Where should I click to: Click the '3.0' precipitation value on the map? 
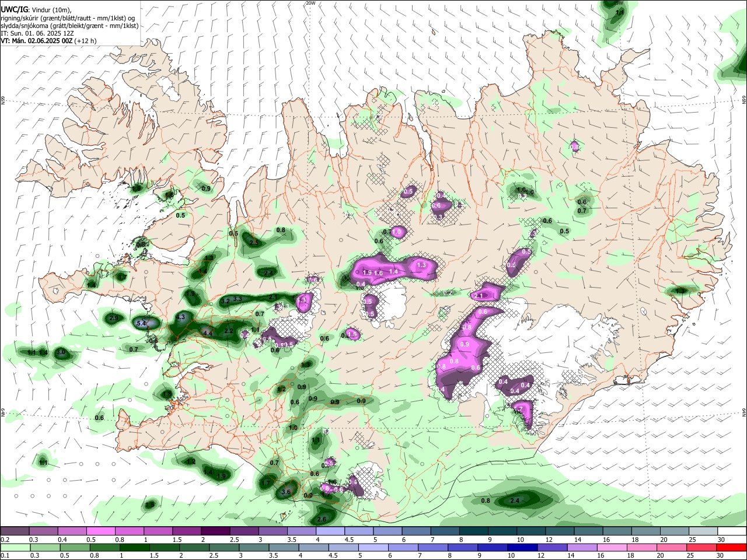click(61, 352)
